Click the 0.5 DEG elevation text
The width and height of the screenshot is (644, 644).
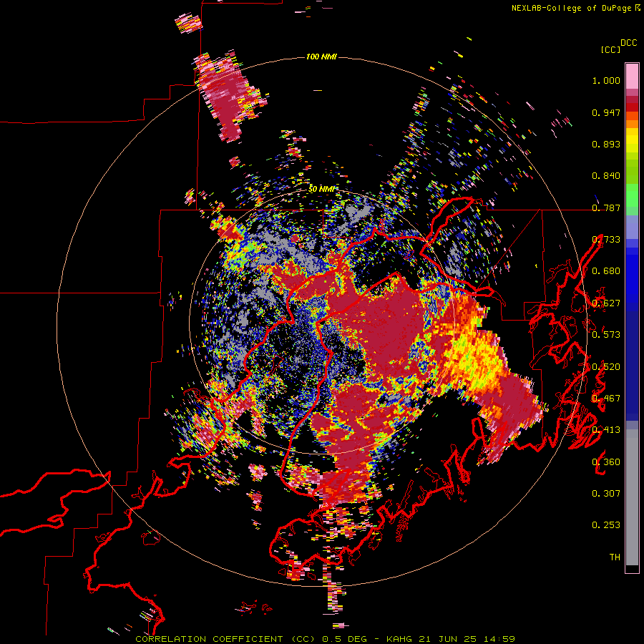pyautogui.click(x=344, y=639)
